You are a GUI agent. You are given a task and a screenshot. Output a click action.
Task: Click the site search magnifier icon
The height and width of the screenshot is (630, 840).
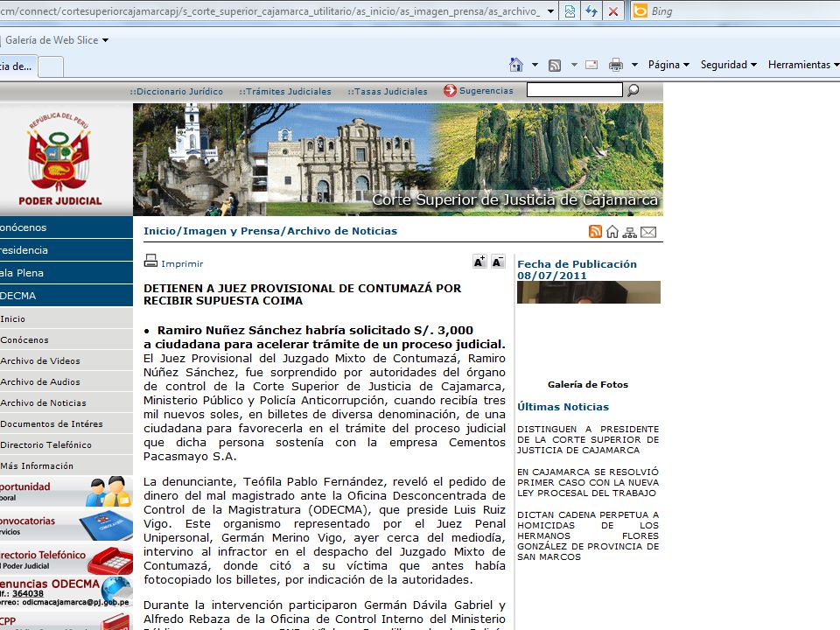(x=633, y=90)
